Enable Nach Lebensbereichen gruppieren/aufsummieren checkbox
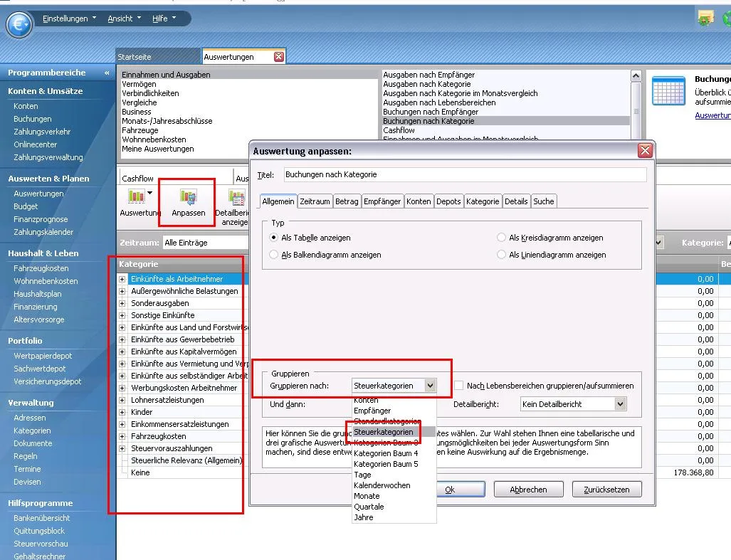 pos(459,386)
